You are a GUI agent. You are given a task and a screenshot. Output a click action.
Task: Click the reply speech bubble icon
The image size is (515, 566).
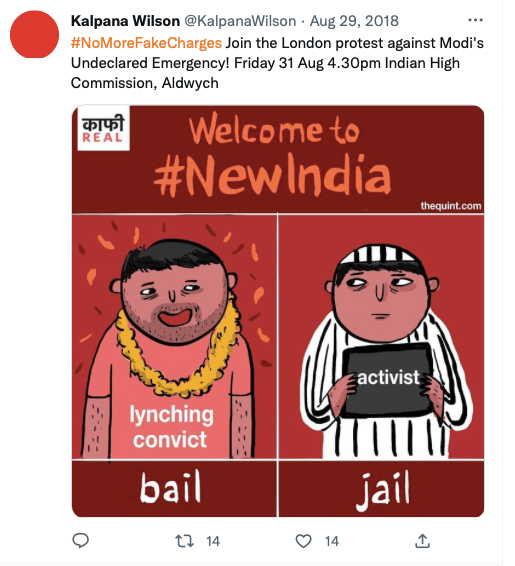click(80, 540)
